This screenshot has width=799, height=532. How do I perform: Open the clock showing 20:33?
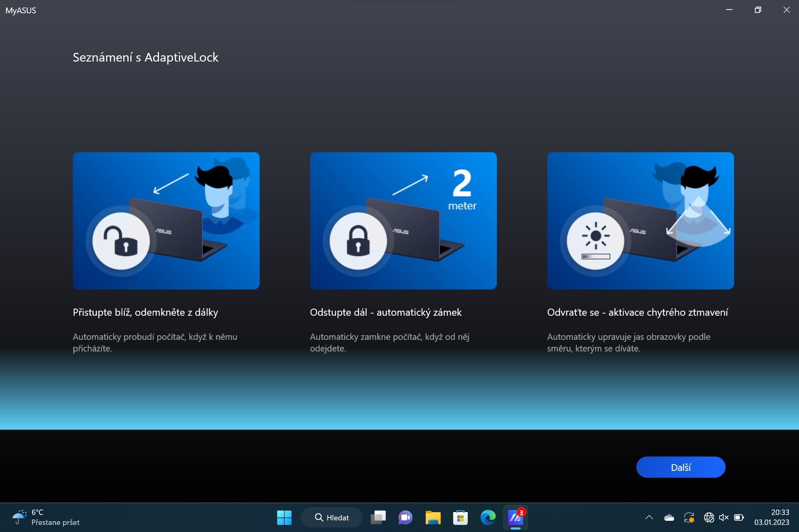pyautogui.click(x=772, y=517)
